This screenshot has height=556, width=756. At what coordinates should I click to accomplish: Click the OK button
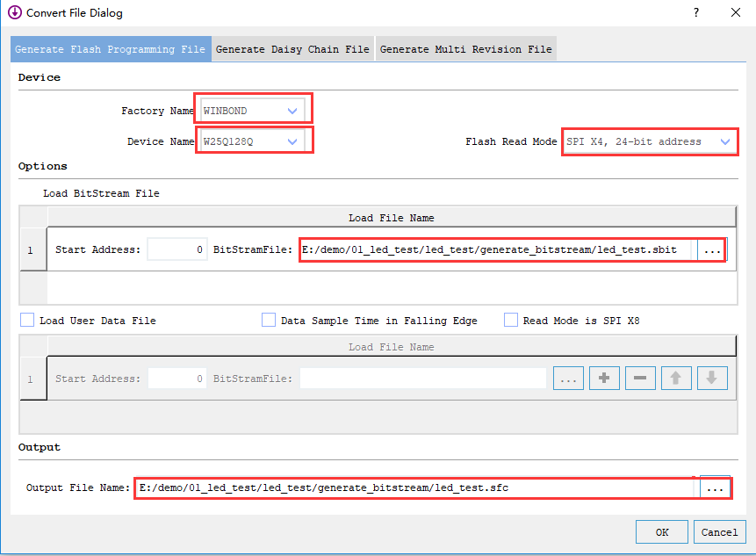662,532
